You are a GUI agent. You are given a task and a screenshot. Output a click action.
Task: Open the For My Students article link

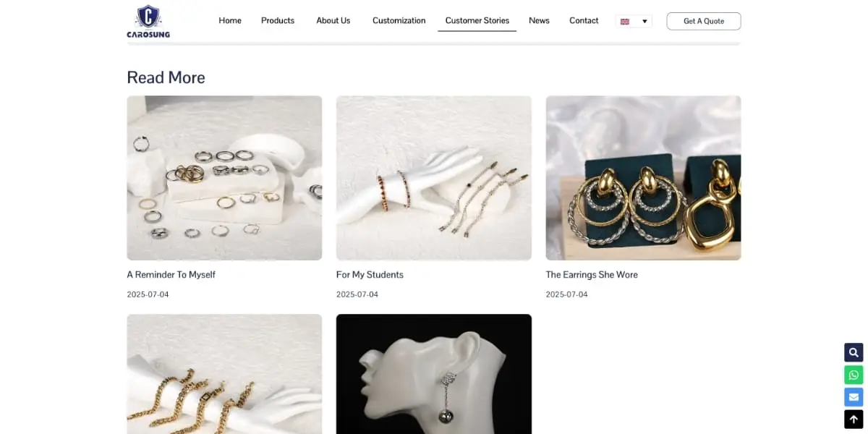[370, 275]
